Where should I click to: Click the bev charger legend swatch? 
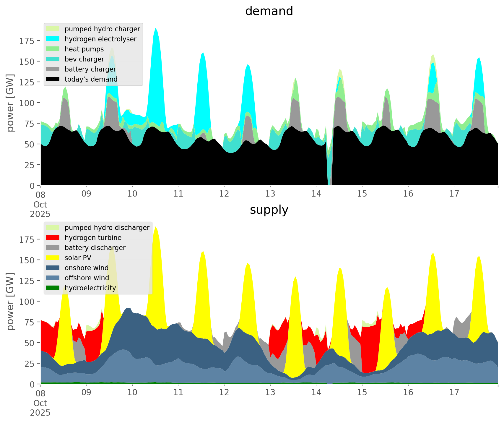[x=53, y=59]
